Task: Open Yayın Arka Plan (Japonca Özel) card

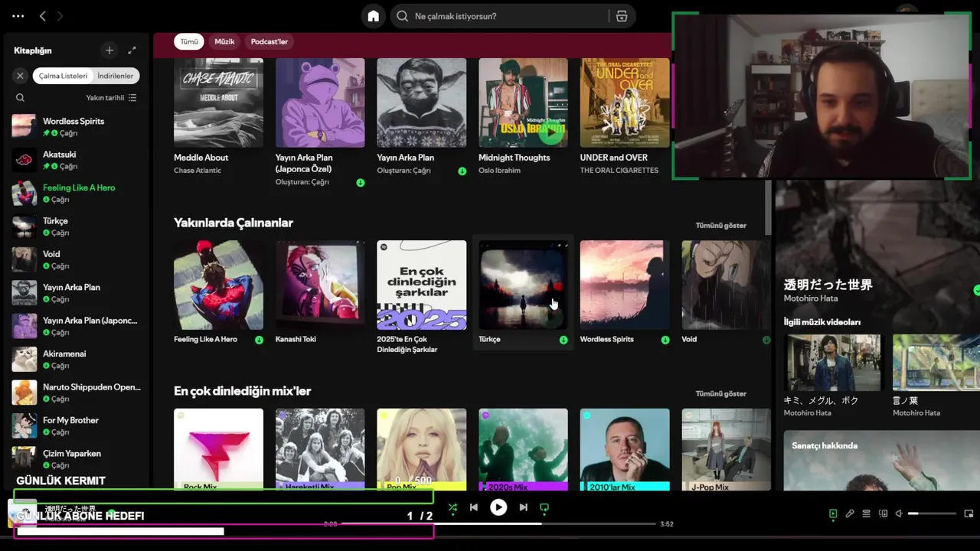Action: [x=320, y=122]
